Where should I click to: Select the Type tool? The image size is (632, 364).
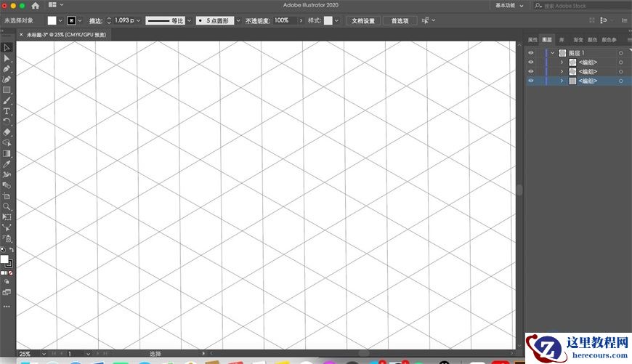tap(7, 111)
